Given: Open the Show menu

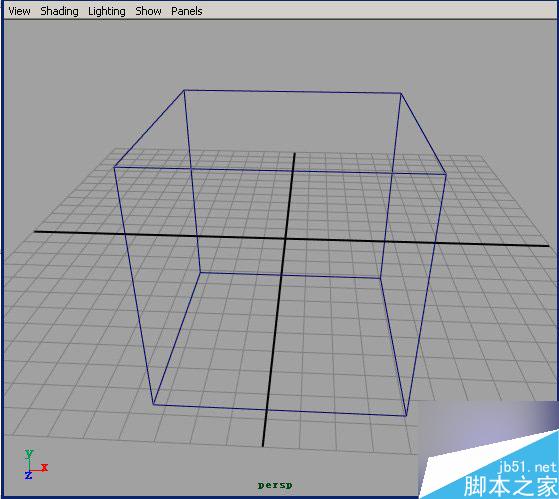Looking at the screenshot, I should coord(148,11).
